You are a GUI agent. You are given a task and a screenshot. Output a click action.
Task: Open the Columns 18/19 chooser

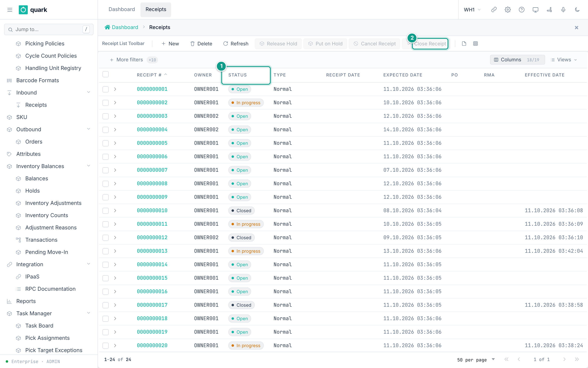click(x=517, y=60)
